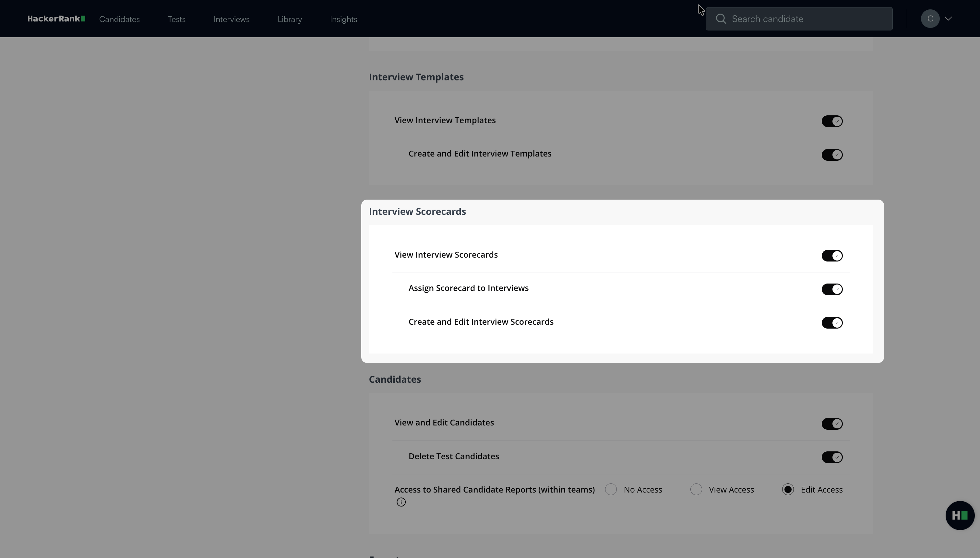Turn off View Interview Templates
Viewport: 980px width, 558px height.
(831, 121)
